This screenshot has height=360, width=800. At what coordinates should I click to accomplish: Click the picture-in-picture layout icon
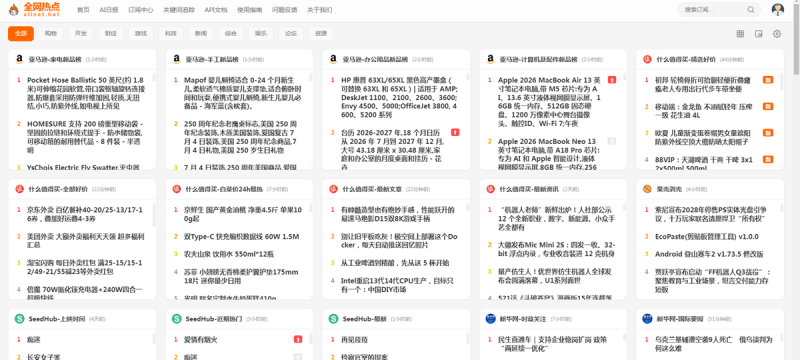point(759,34)
